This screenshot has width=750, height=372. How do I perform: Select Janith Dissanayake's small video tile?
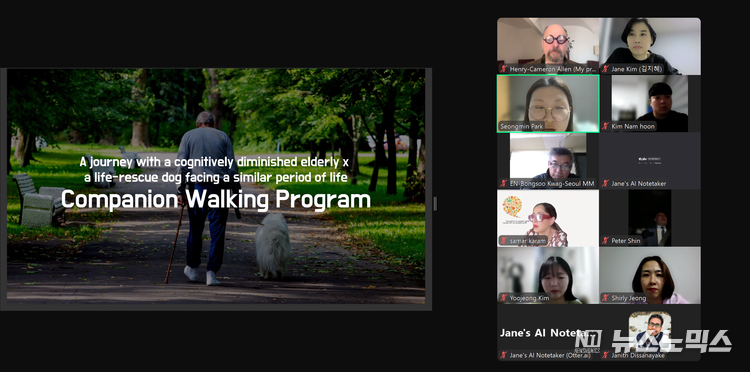650,332
